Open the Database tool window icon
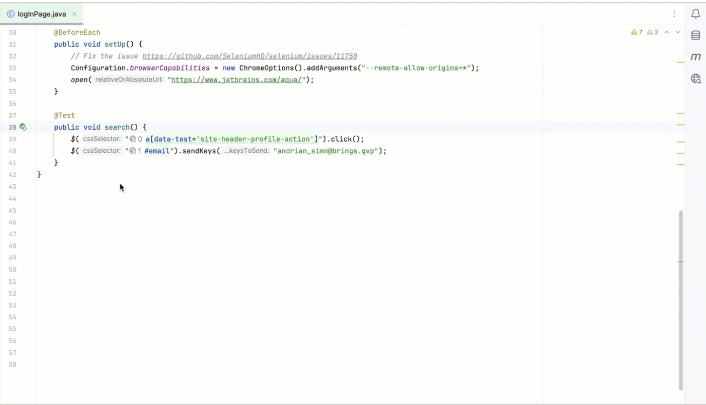This screenshot has width=706, height=405. coord(696,35)
